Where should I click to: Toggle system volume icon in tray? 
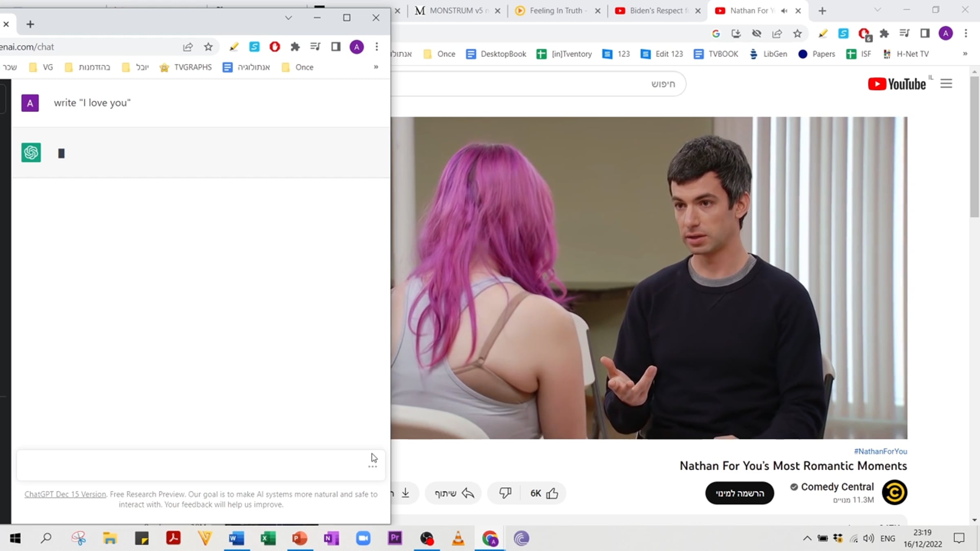click(x=868, y=538)
